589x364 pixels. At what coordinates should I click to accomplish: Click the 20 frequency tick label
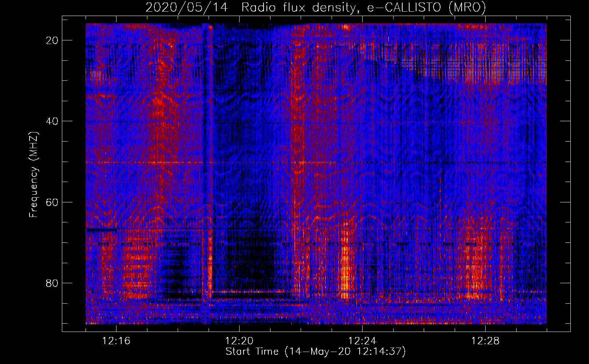(x=52, y=40)
